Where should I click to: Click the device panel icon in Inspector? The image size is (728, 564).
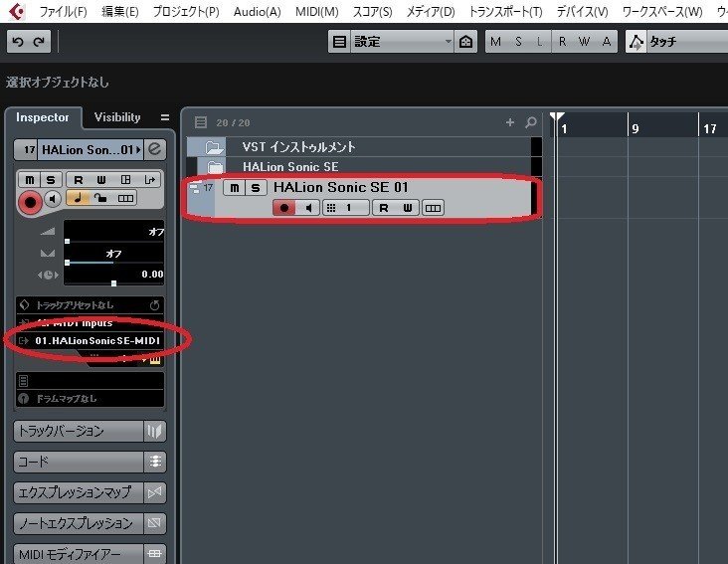point(125,180)
